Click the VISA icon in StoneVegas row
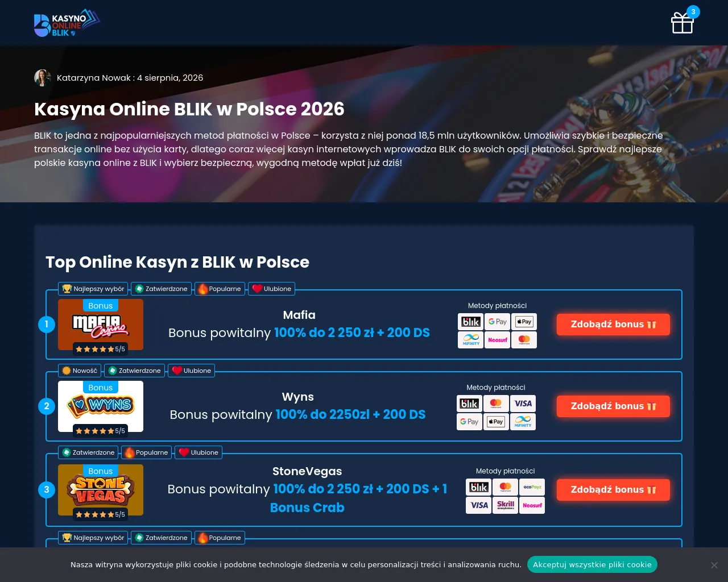Screen dimensions: 728x582 pos(479,505)
